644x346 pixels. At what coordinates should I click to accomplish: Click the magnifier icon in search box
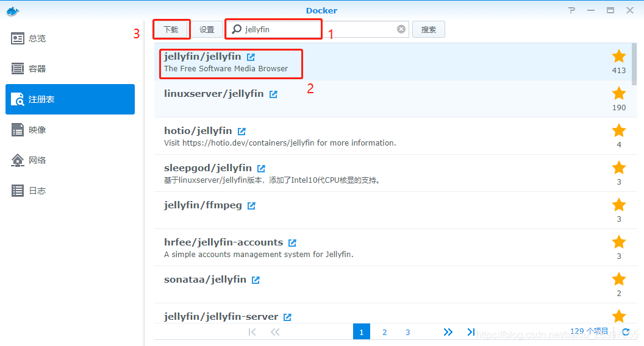click(237, 29)
